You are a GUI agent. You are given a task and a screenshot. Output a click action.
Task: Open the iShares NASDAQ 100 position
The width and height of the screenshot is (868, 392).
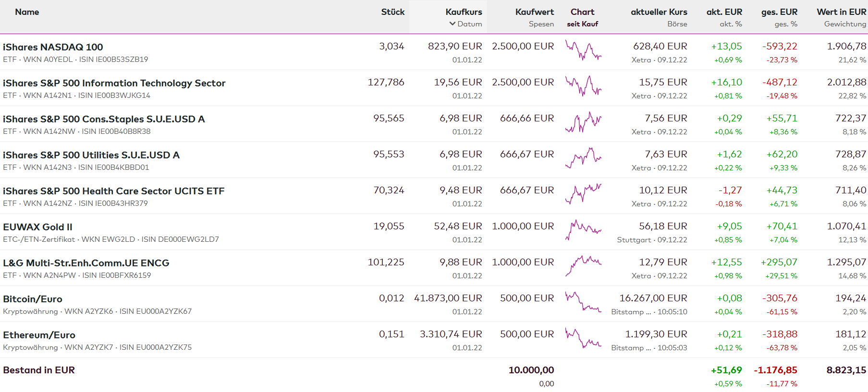53,47
